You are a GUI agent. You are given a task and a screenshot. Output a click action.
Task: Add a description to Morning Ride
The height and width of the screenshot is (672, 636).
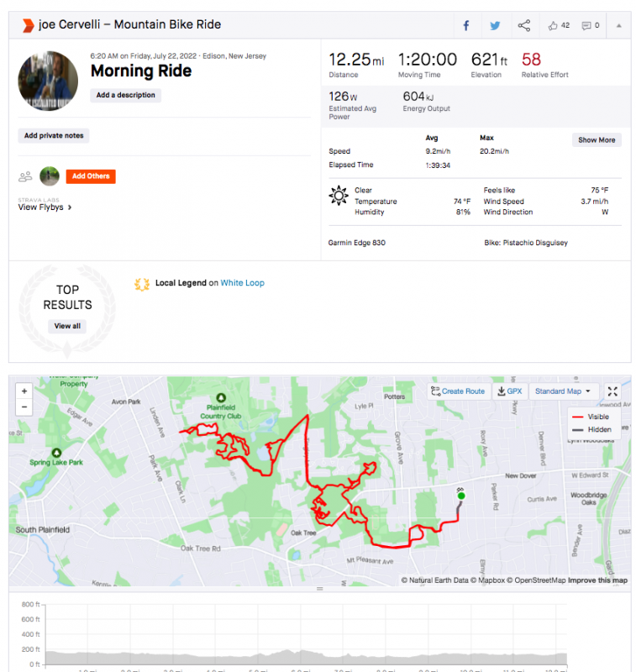(125, 95)
